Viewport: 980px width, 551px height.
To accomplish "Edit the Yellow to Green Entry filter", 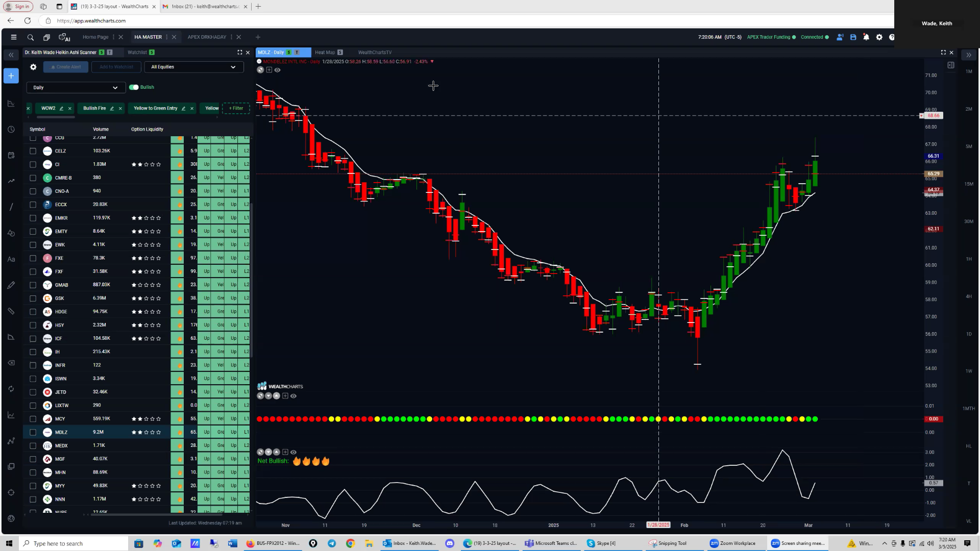I will [184, 109].
